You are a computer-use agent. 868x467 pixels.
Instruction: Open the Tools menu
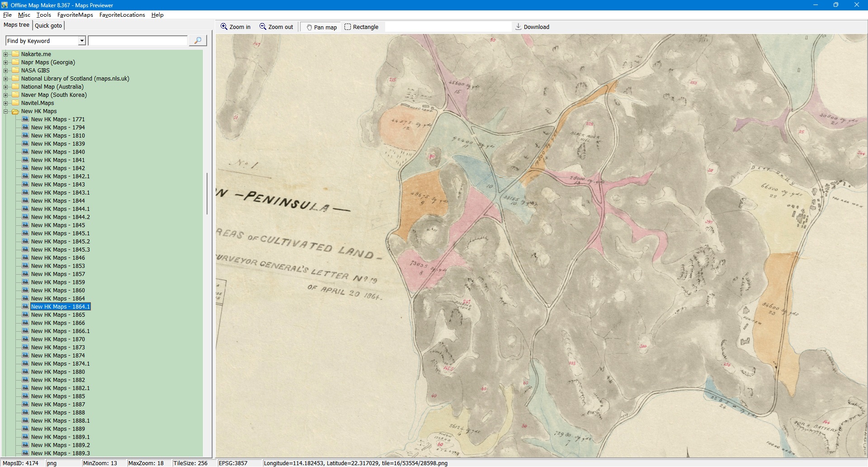point(43,15)
